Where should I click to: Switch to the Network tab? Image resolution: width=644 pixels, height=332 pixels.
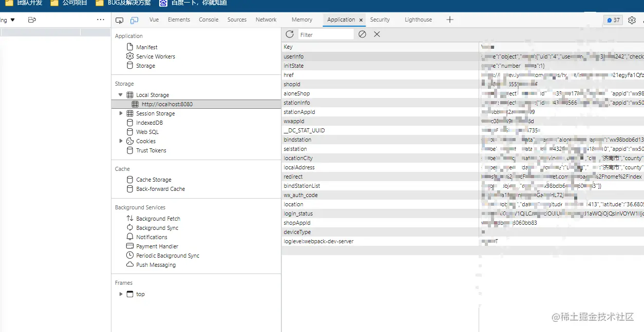[266, 19]
